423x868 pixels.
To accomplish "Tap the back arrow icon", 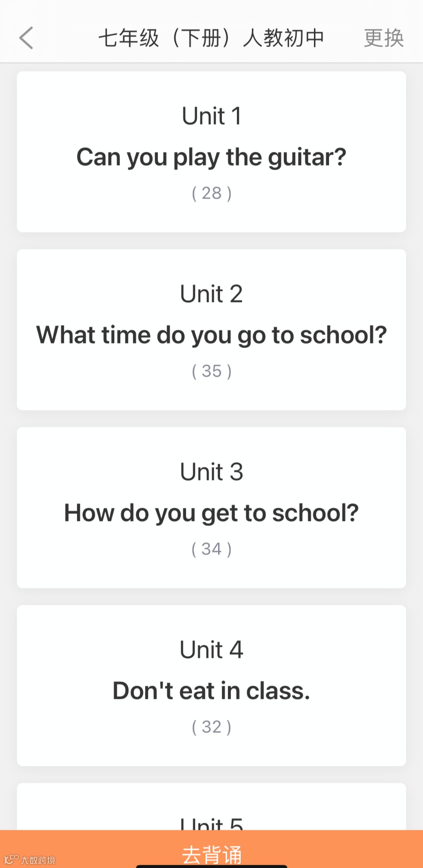I will point(26,38).
